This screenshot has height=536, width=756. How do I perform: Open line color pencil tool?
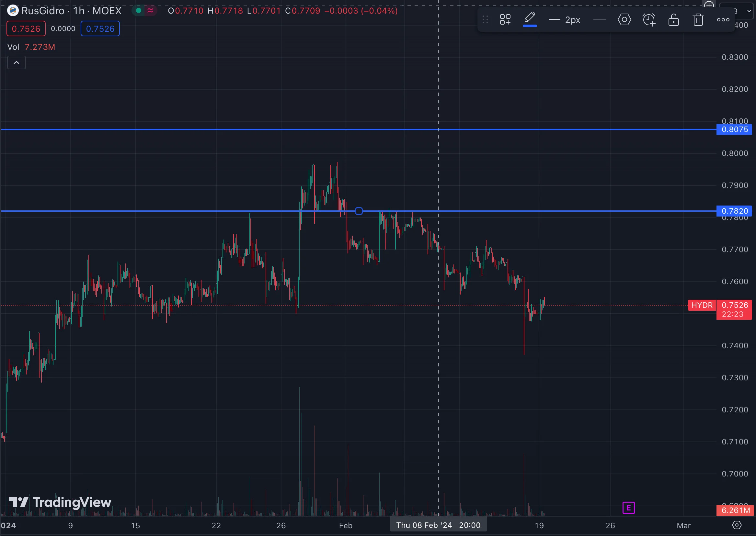tap(530, 19)
